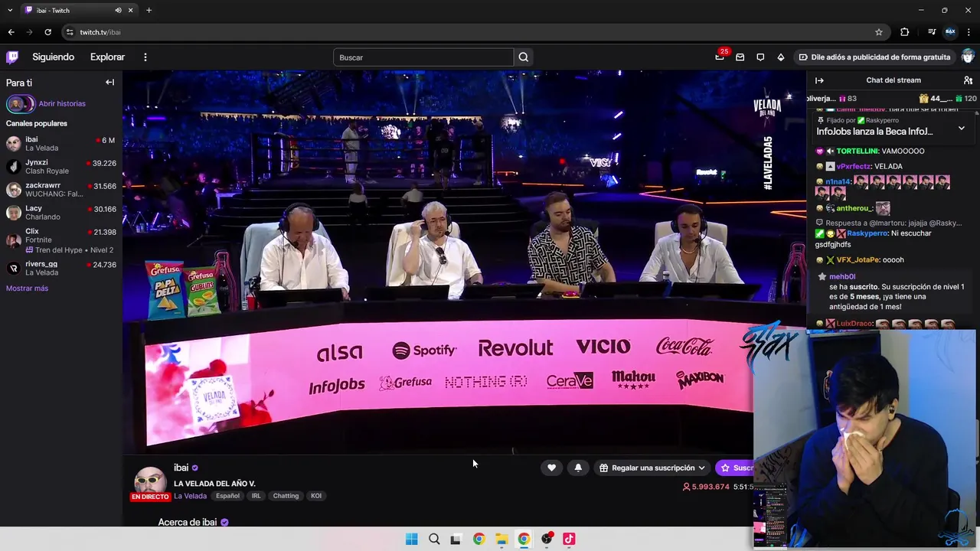Viewport: 980px width, 551px height.
Task: Click username VFX_JotaPe in chat
Action: [x=857, y=260]
